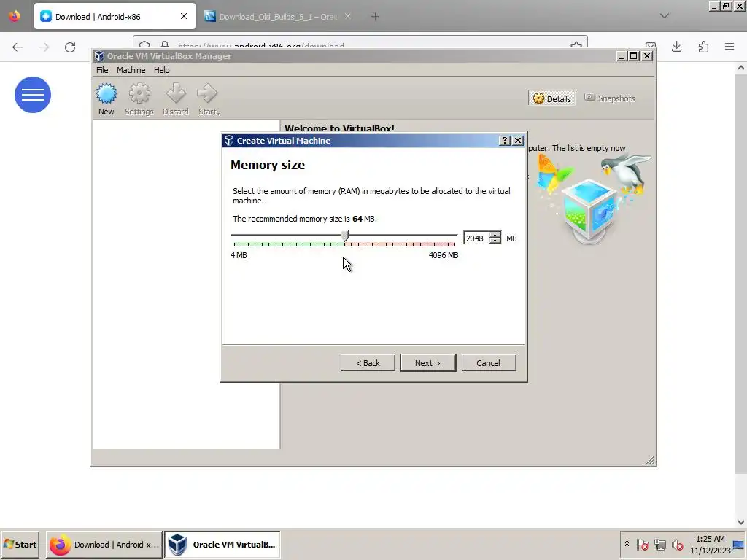The image size is (747, 560).
Task: Open a new Firefox tab
Action: [375, 17]
